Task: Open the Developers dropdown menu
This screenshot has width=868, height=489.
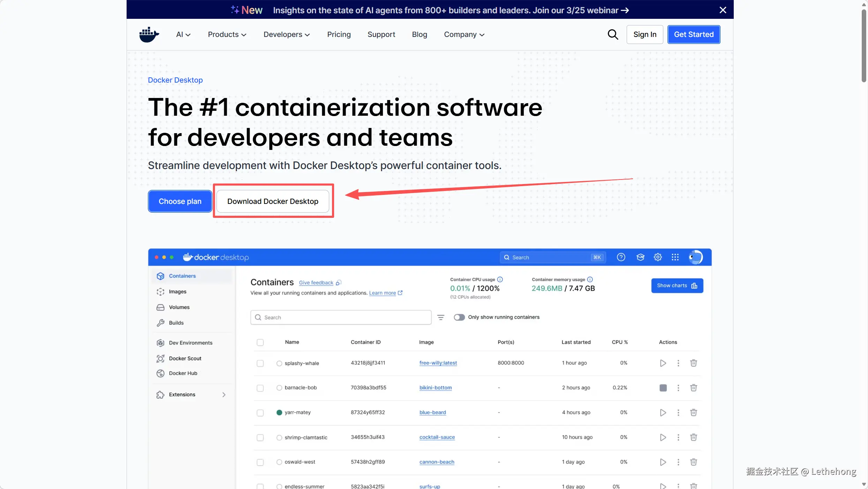Action: [x=286, y=35]
